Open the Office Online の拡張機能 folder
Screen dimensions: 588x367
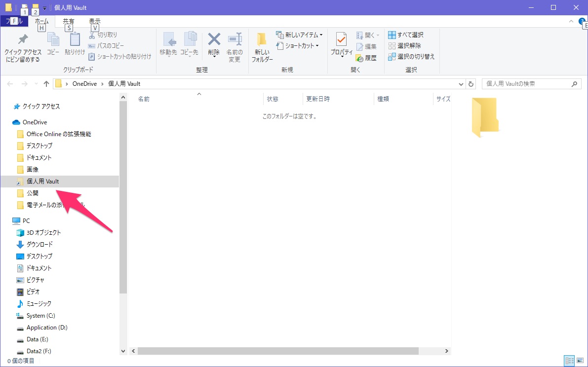(x=54, y=134)
